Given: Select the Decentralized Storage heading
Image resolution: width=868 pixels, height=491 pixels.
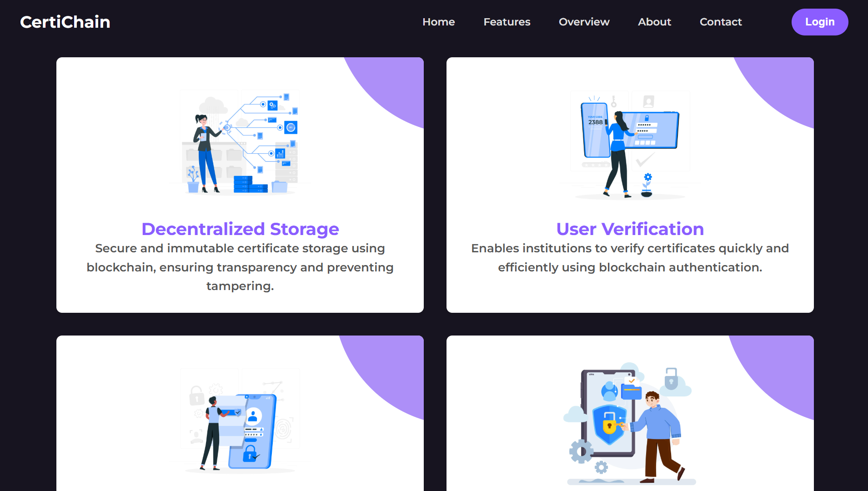Looking at the screenshot, I should coord(240,229).
